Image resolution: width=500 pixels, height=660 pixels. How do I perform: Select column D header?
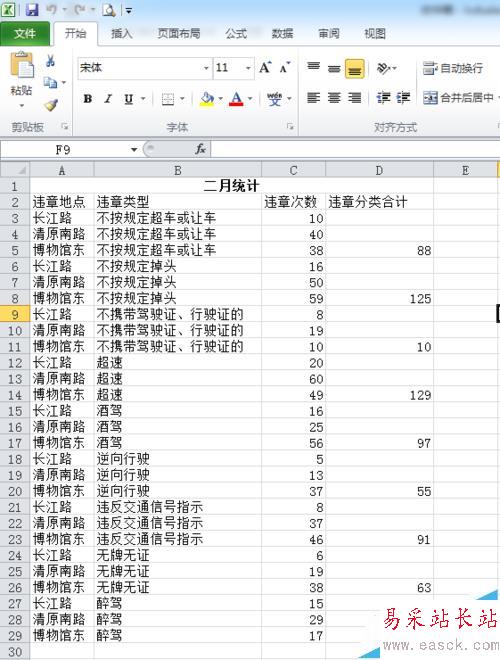point(379,170)
